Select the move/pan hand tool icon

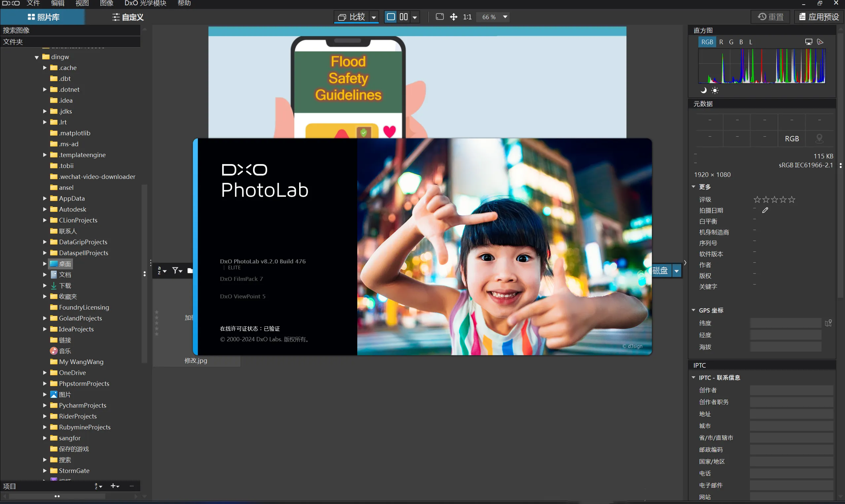tap(454, 17)
